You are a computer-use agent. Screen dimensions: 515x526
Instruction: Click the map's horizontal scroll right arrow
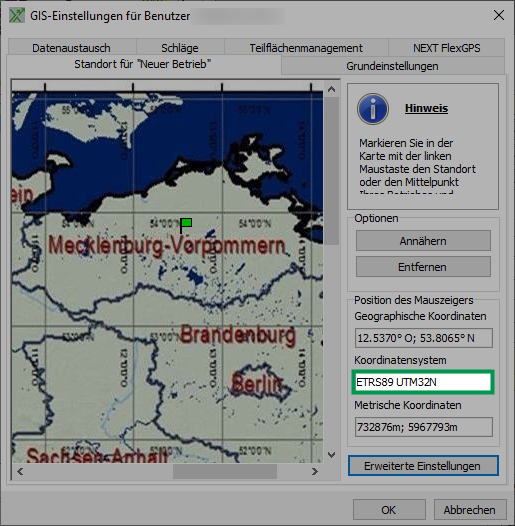click(314, 472)
